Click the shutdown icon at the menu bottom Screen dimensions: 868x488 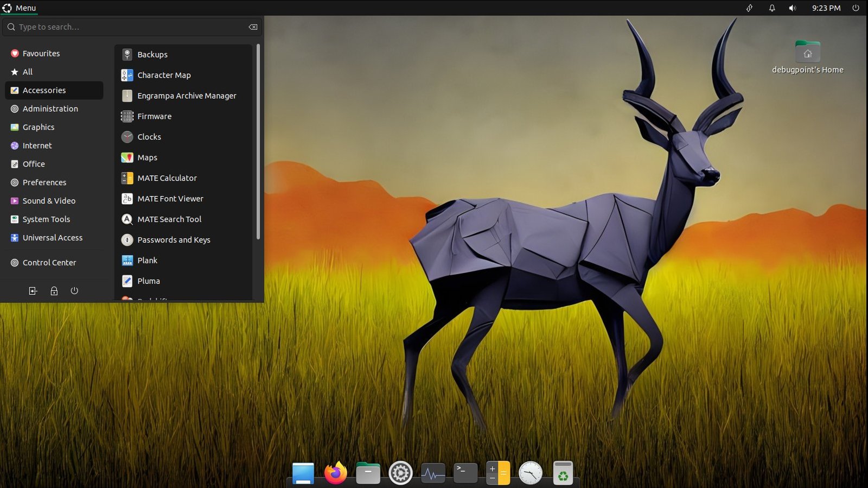pyautogui.click(x=74, y=291)
